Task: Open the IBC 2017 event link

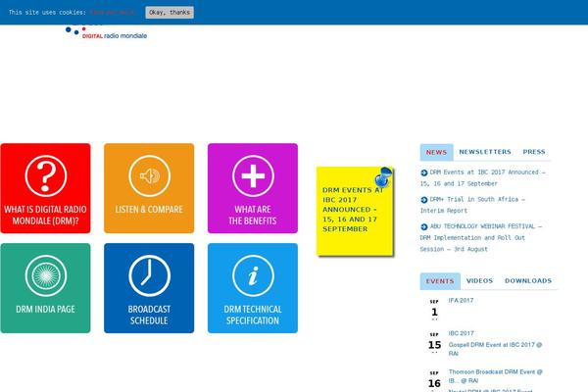Action: [x=462, y=333]
